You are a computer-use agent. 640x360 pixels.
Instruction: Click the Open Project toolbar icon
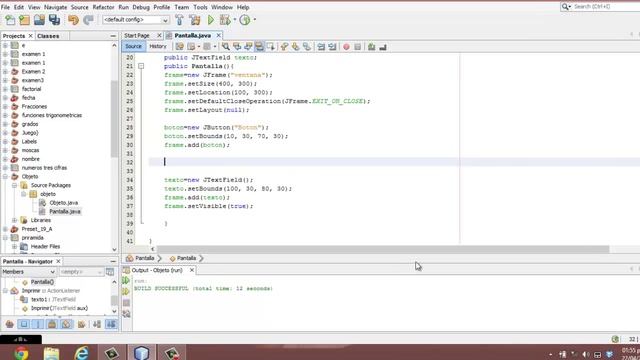click(39, 20)
